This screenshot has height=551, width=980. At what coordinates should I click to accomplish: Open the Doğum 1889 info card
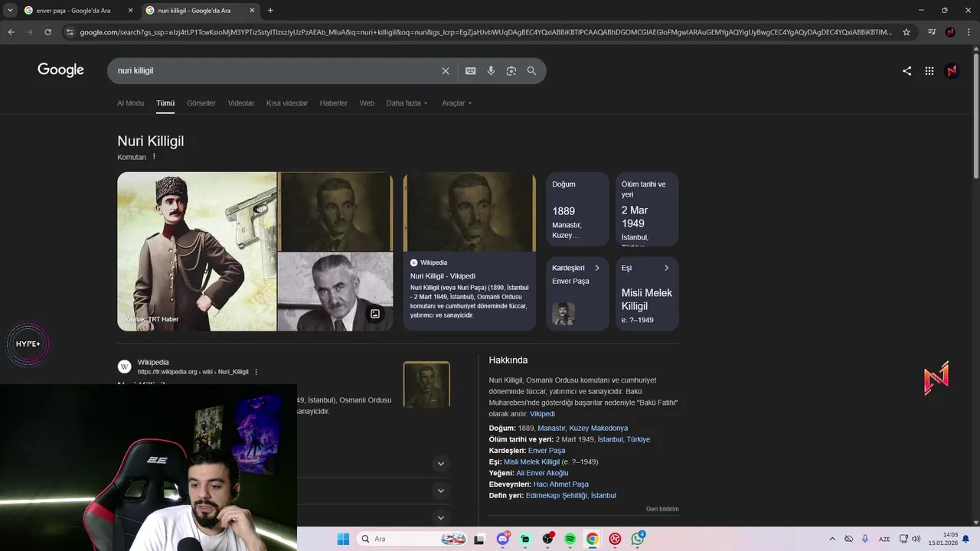click(x=578, y=209)
